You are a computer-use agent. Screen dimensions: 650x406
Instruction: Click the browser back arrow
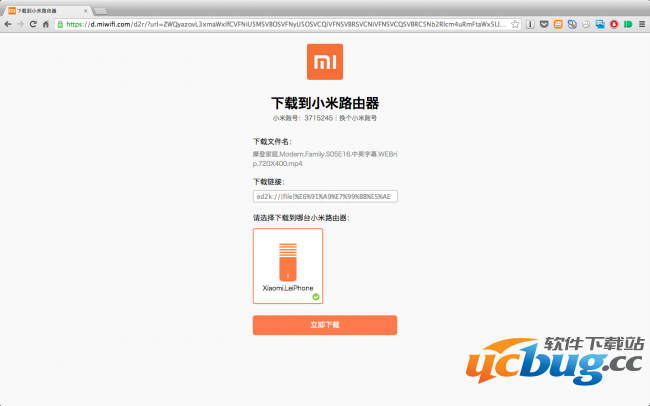7,23
